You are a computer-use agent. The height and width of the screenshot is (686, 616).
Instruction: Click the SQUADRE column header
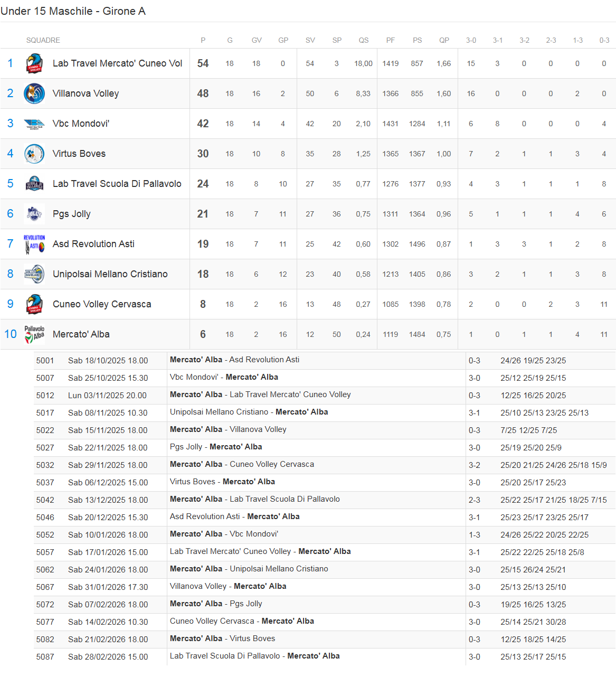pyautogui.click(x=43, y=40)
